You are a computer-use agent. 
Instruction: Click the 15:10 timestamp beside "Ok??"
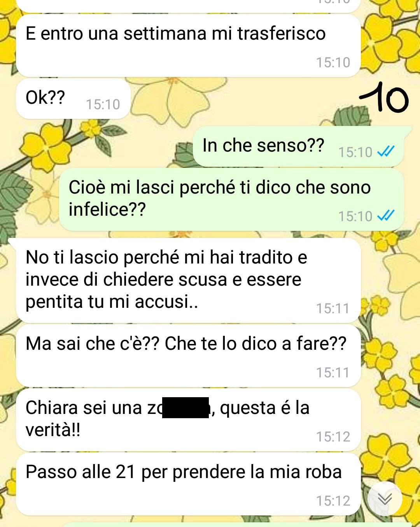click(103, 104)
